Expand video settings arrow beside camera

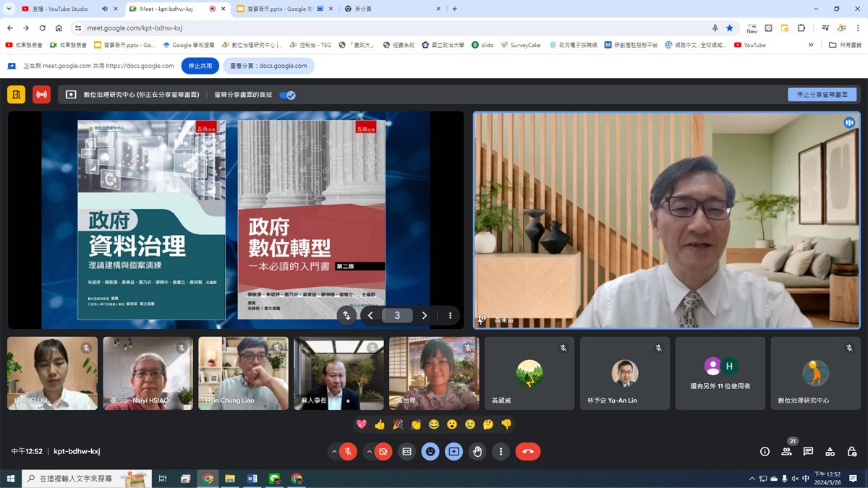pos(369,451)
